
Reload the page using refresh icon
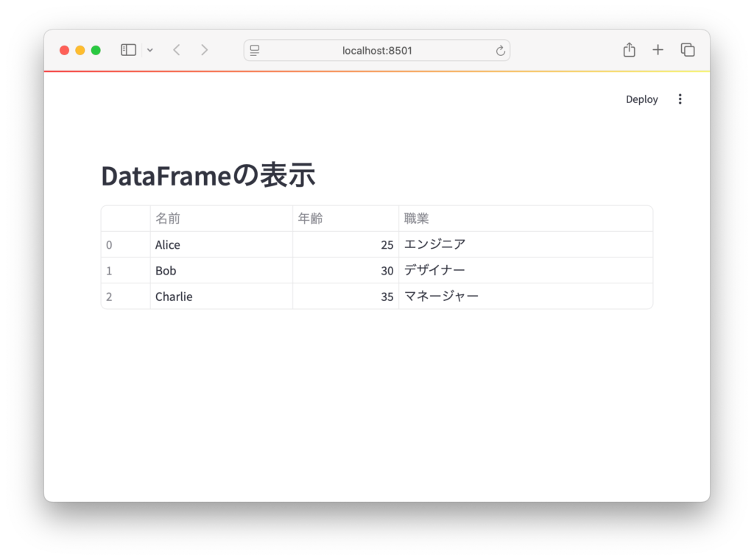coord(500,50)
